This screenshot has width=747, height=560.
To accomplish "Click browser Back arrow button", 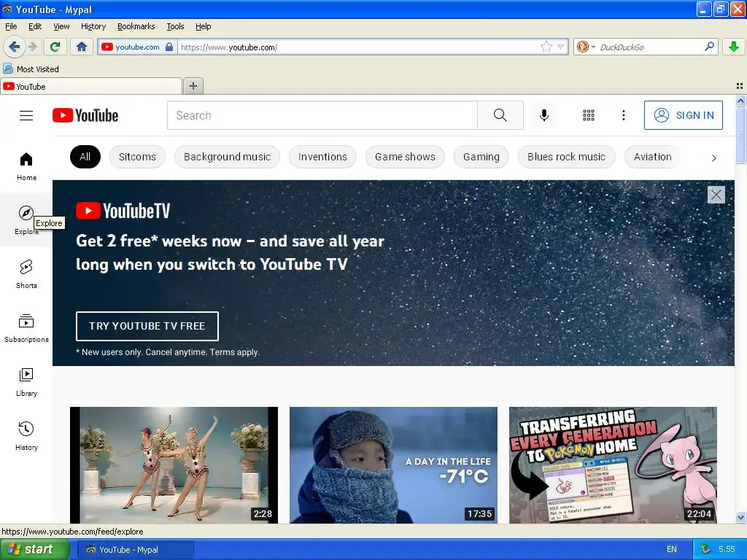I will 14,47.
